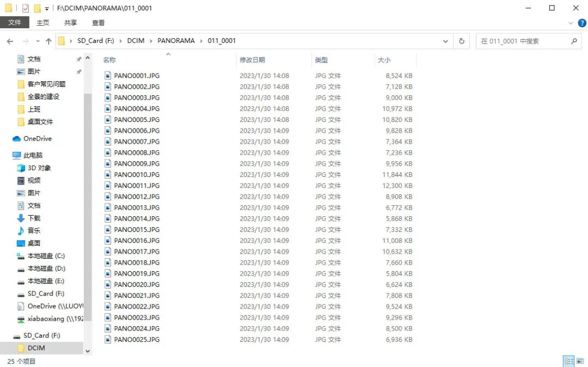Click the file icon of PANO0013.JPG

point(108,207)
